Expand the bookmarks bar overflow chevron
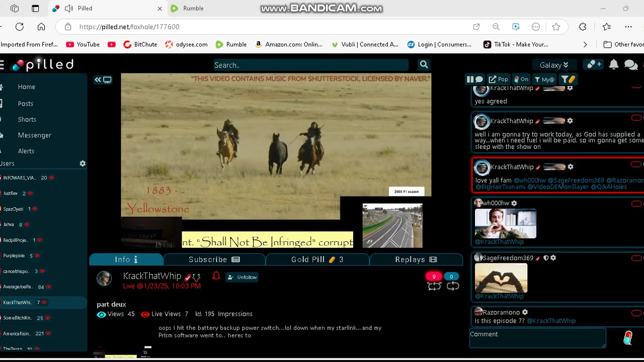Image resolution: width=644 pixels, height=362 pixels. point(585,44)
